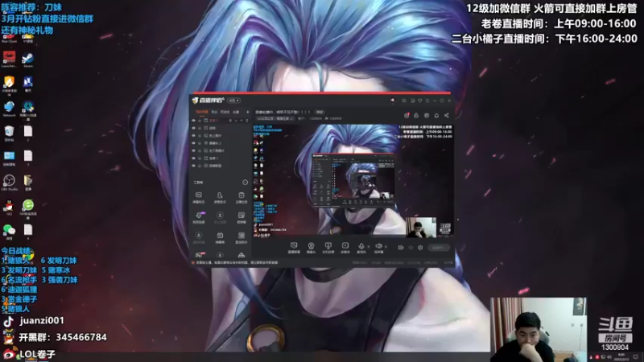The width and height of the screenshot is (644, 362).
Task: Switch to the third scene tab
Action: [x=225, y=112]
